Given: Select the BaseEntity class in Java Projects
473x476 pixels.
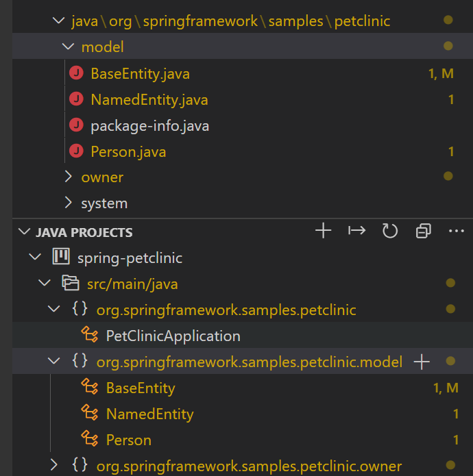Looking at the screenshot, I should click(141, 388).
